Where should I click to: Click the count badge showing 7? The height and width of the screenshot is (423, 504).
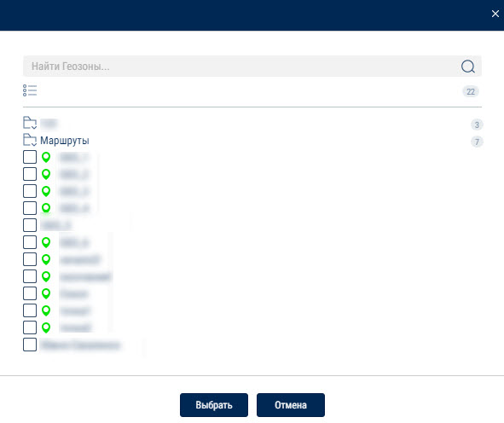point(477,142)
